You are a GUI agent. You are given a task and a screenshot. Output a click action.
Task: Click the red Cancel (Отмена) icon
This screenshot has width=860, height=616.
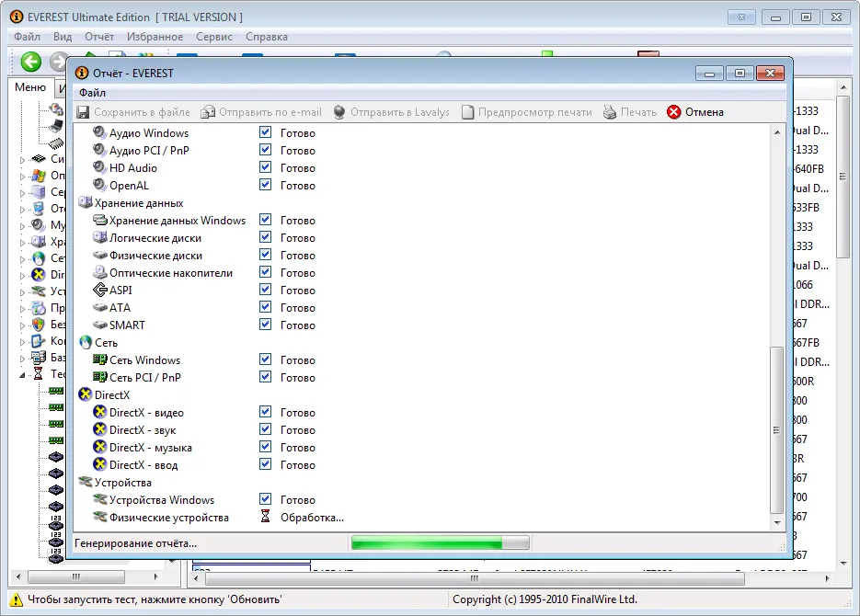point(674,112)
